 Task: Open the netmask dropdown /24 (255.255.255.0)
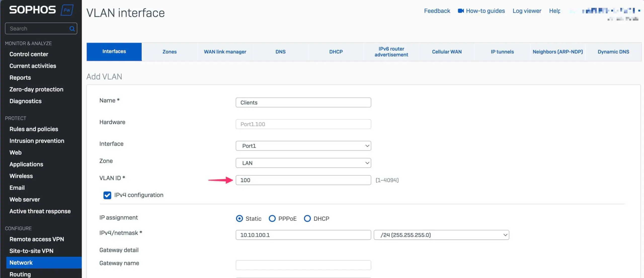441,235
